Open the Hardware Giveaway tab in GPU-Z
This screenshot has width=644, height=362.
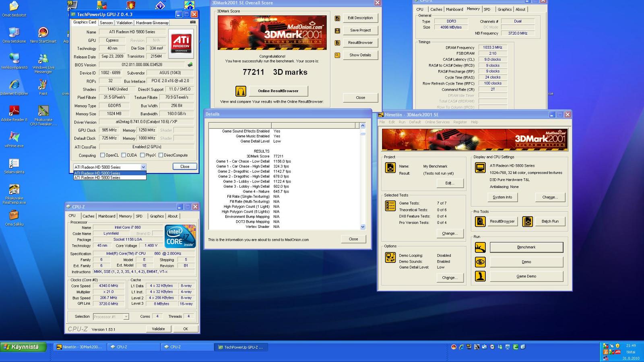[152, 23]
